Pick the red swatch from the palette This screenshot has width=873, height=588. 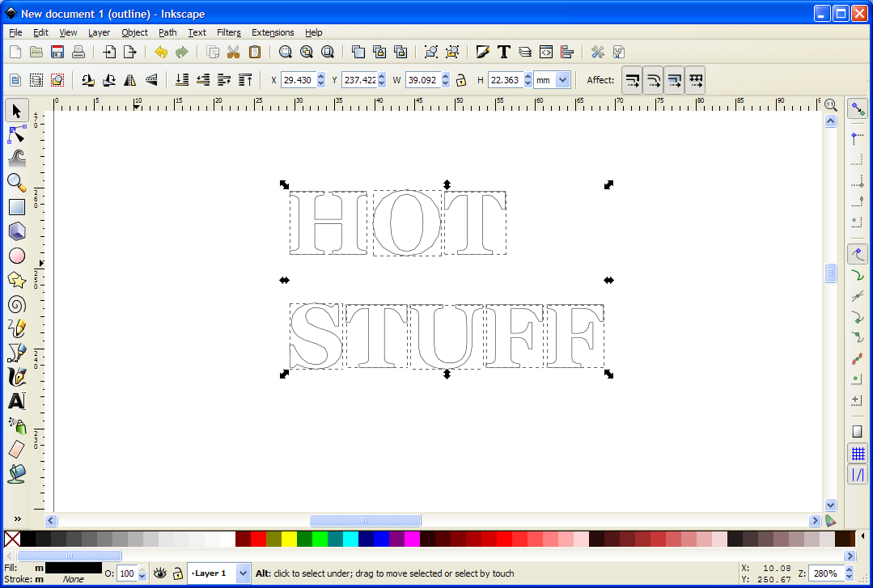pyautogui.click(x=258, y=538)
